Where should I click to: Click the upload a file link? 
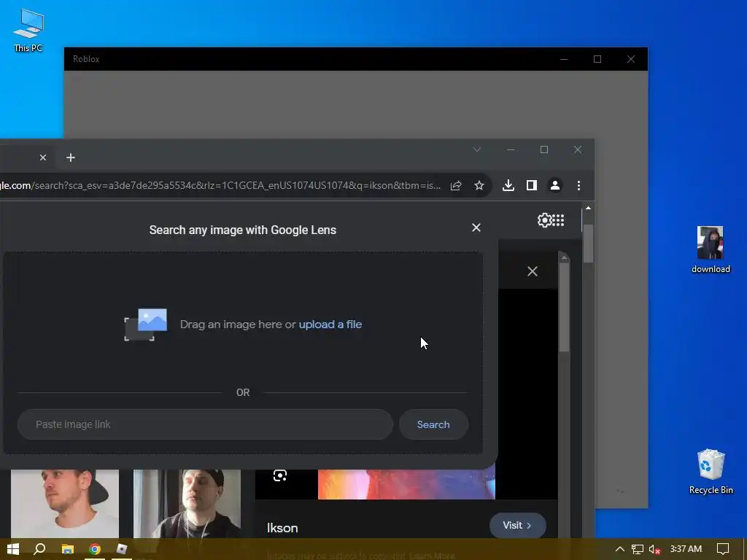point(330,324)
